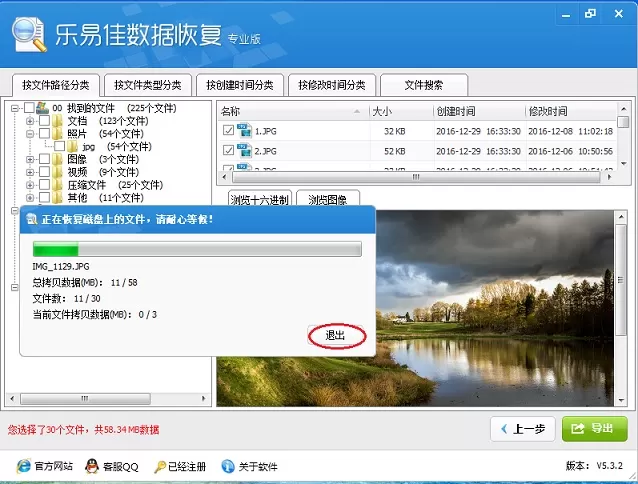This screenshot has height=484, width=638.
Task: Open the 客服QQ support link
Action: [x=120, y=467]
